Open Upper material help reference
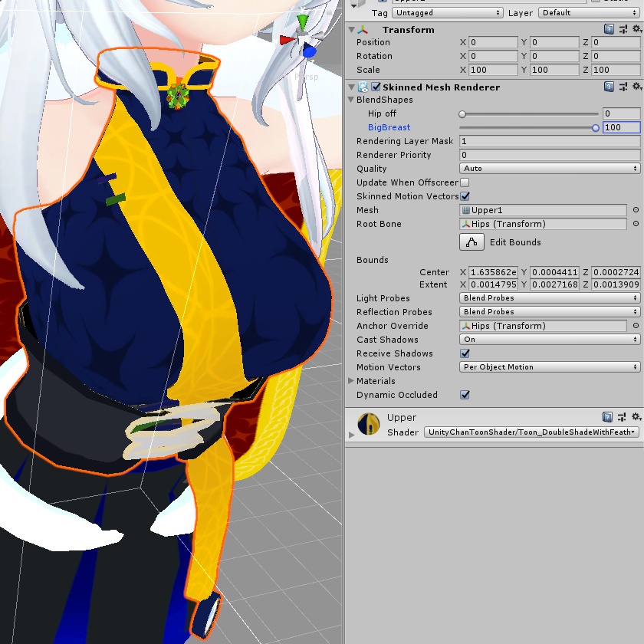This screenshot has height=644, width=644. click(x=607, y=417)
